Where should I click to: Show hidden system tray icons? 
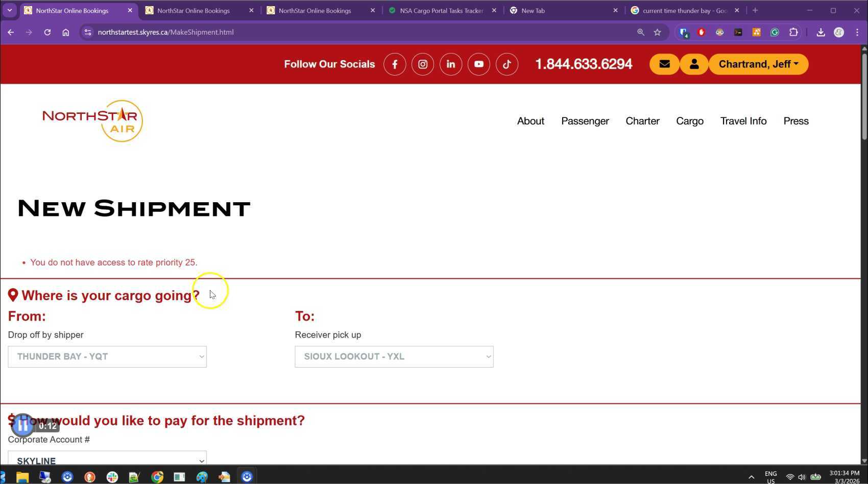pos(751,477)
